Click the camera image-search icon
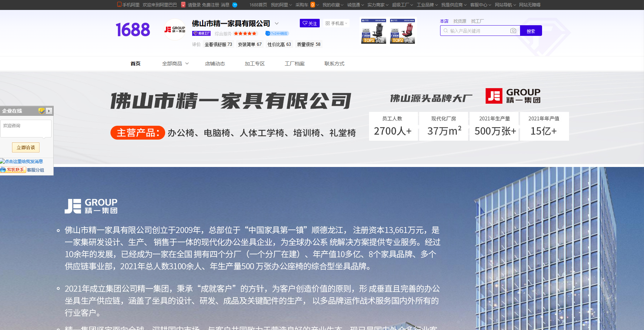 513,31
